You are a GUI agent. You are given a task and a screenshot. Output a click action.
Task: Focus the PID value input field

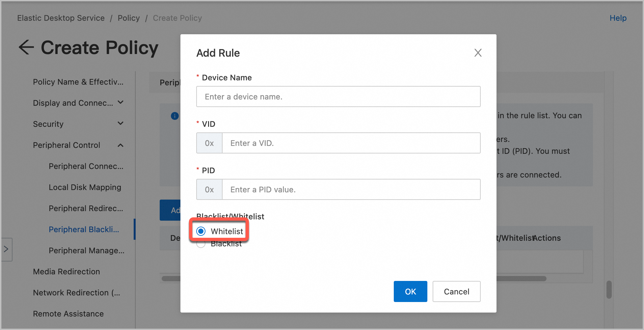351,189
